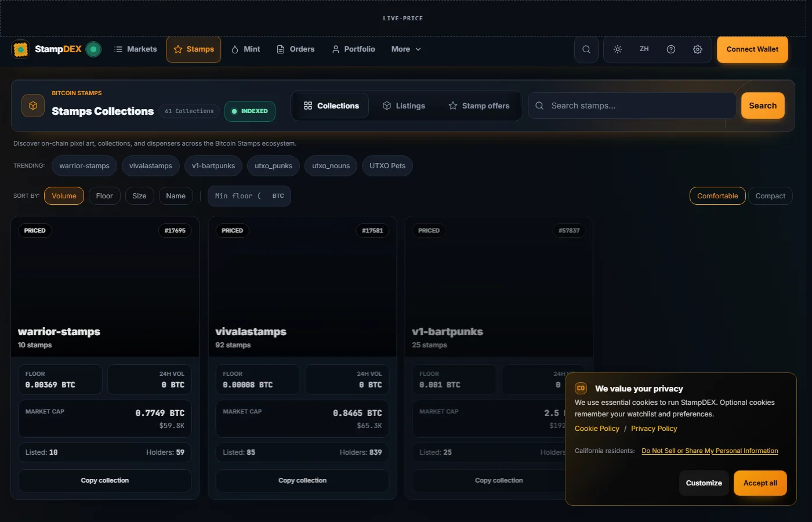This screenshot has height=522, width=812.
Task: Choose the Compact view density
Action: click(x=770, y=196)
